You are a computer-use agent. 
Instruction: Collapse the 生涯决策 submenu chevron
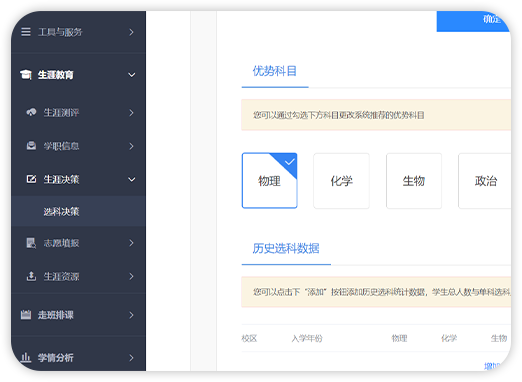[132, 179]
